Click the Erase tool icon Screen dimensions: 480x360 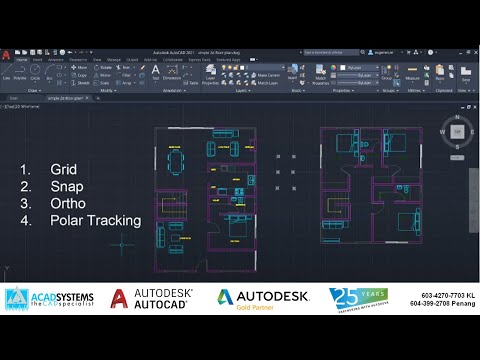[143, 67]
